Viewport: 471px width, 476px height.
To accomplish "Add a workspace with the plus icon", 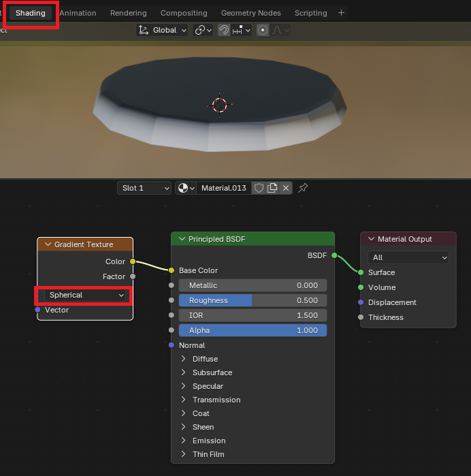I will tap(342, 13).
